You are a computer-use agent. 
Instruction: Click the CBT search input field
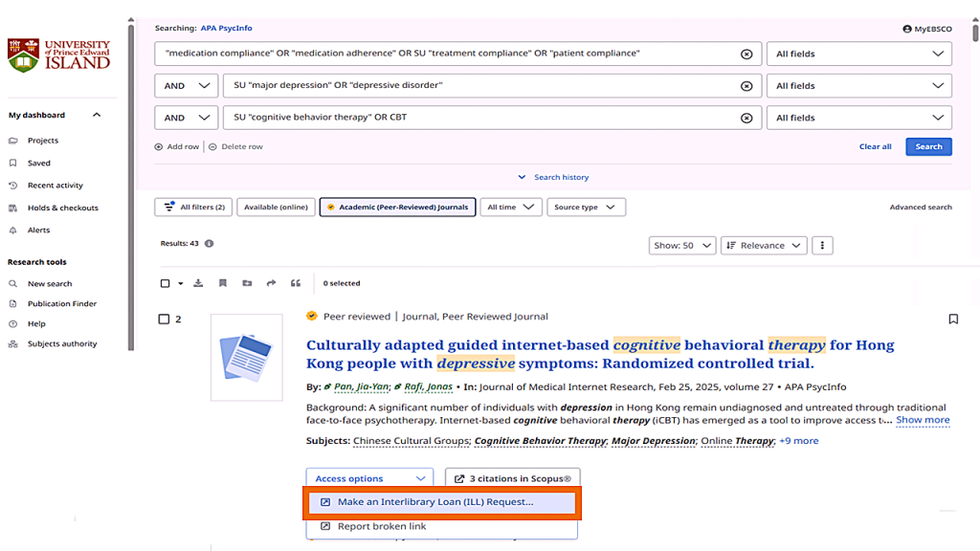pyautogui.click(x=479, y=118)
